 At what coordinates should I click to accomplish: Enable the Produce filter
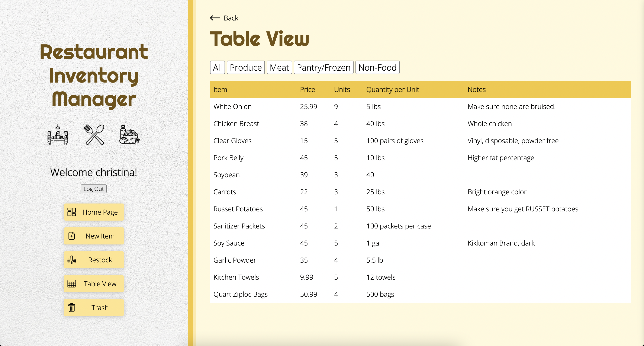pos(246,67)
